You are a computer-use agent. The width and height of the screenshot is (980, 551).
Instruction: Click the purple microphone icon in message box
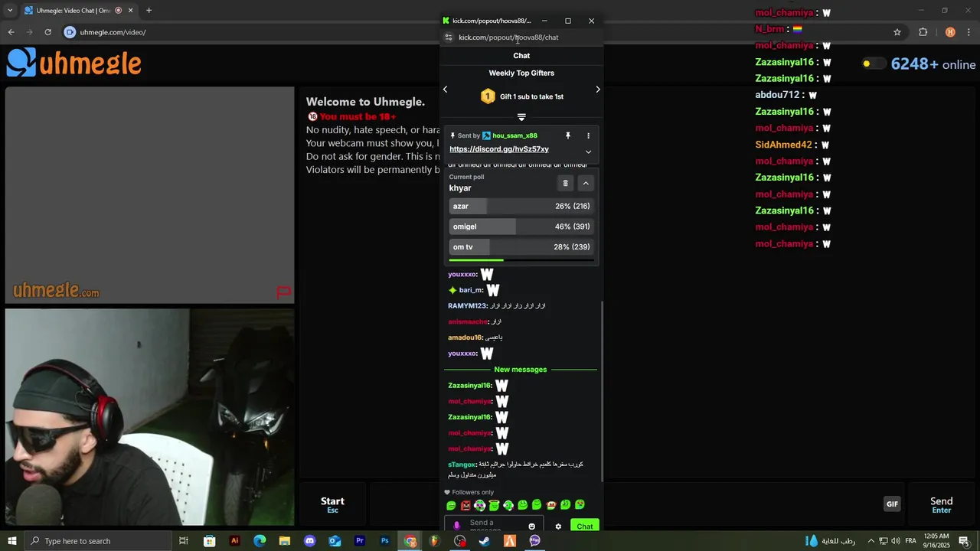coord(457,527)
